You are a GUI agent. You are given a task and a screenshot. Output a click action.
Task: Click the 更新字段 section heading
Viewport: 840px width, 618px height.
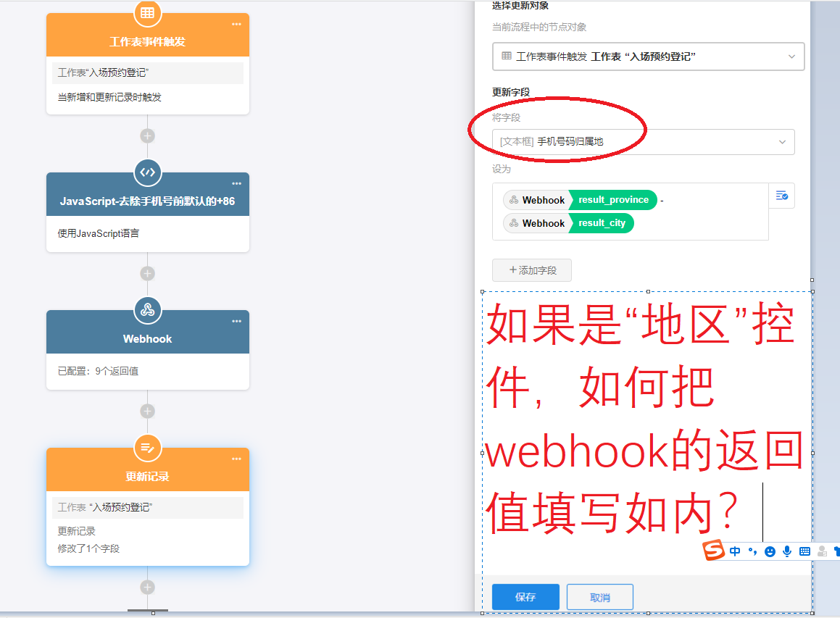(x=511, y=92)
